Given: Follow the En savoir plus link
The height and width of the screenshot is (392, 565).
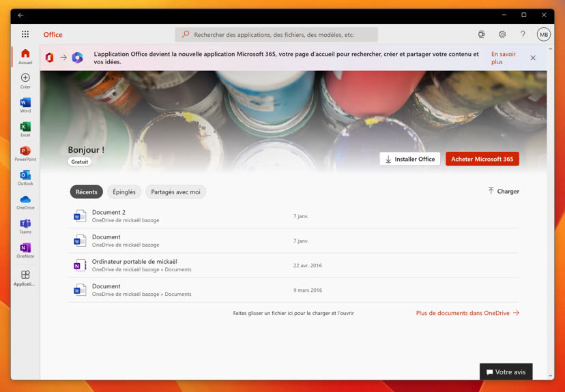Looking at the screenshot, I should pos(504,58).
